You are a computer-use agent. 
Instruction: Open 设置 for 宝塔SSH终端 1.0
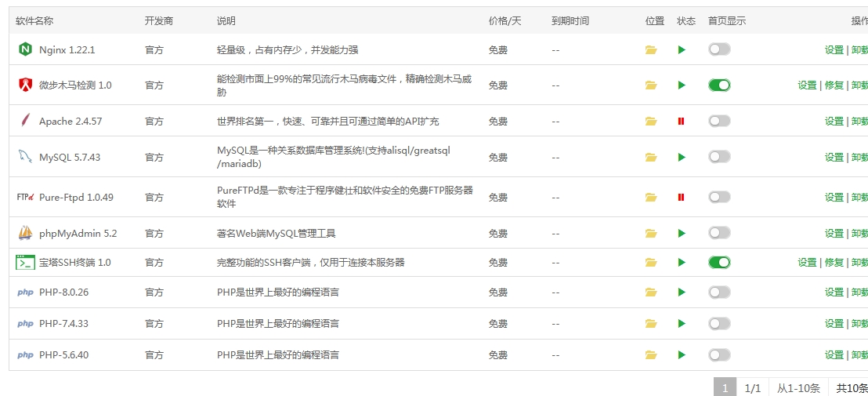pos(807,263)
